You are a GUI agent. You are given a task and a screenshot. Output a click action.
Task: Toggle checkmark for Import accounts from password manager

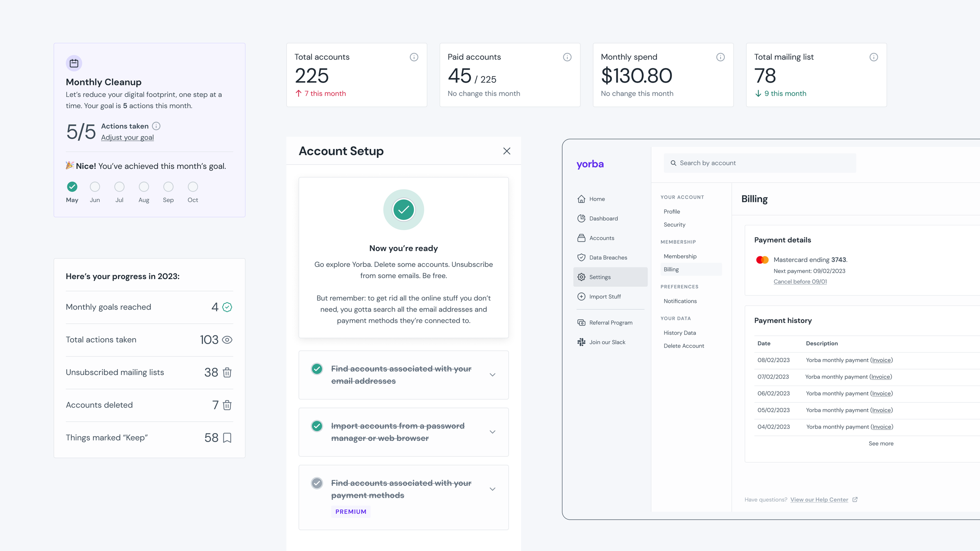pyautogui.click(x=317, y=426)
